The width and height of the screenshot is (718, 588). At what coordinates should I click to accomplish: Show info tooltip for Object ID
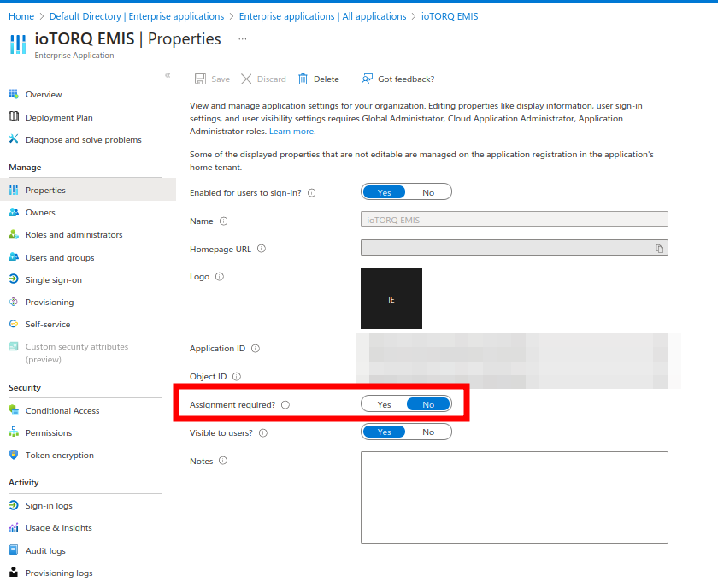pos(237,376)
